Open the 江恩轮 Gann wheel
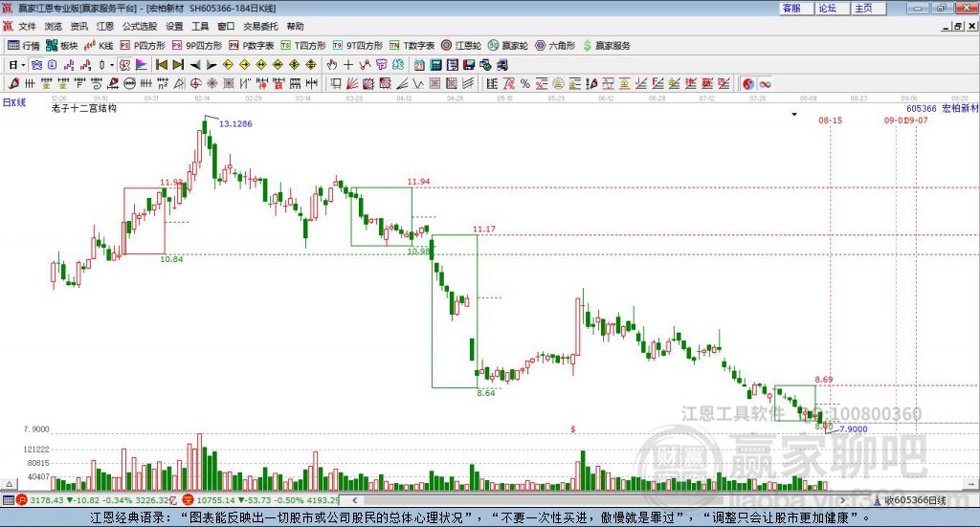 [461, 46]
